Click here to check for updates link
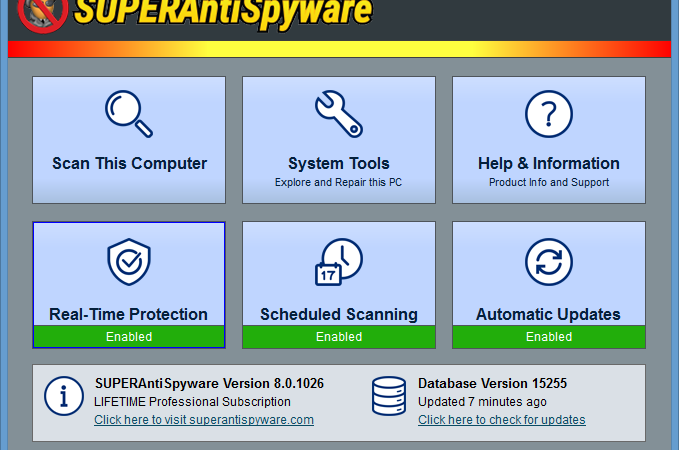 (x=501, y=420)
